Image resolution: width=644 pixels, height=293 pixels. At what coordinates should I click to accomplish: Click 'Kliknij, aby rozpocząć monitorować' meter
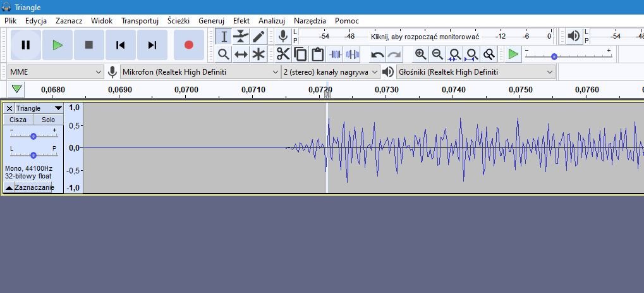tap(425, 36)
